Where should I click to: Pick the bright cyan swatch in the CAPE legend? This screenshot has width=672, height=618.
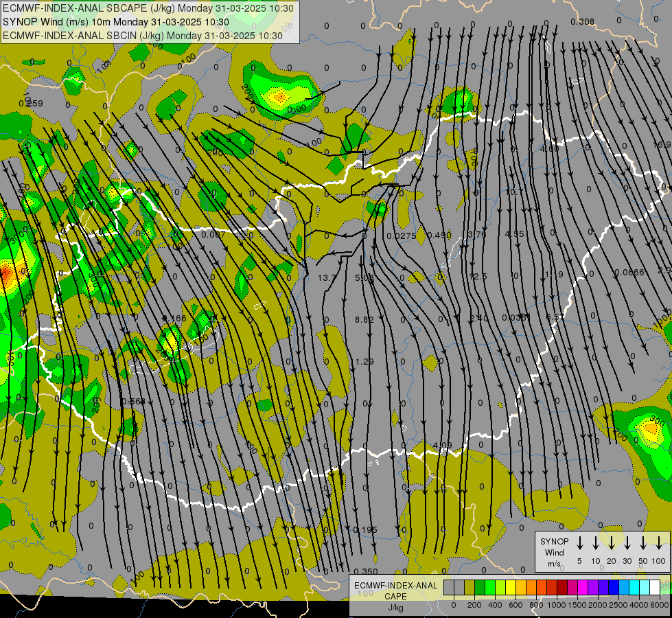(634, 587)
